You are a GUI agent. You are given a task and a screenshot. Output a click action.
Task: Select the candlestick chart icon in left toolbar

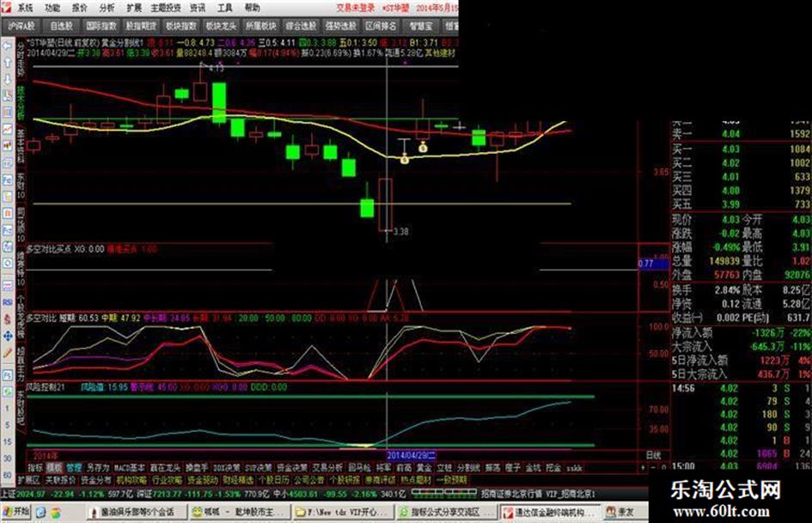click(7, 146)
